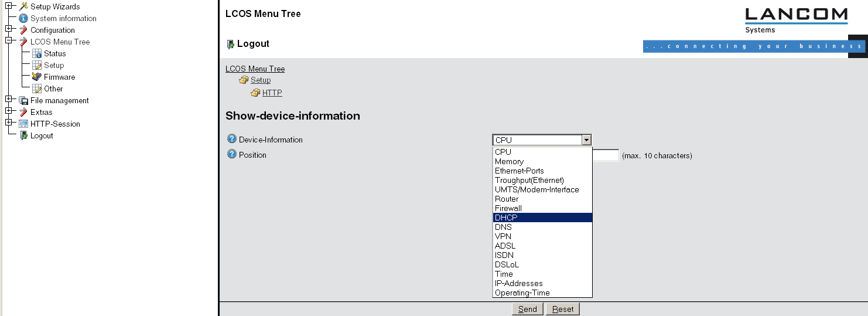Open Extras in the sidebar tree
Image resolution: width=868 pixels, height=316 pixels.
click(x=41, y=112)
